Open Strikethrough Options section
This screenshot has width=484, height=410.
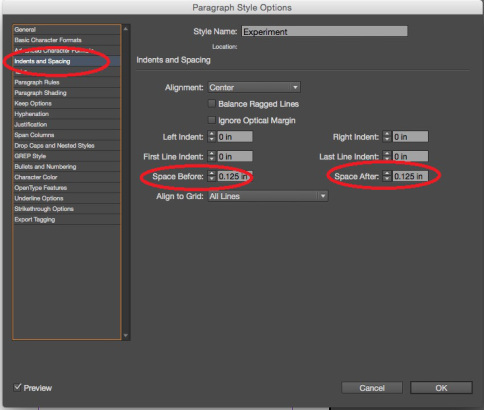click(x=67, y=209)
